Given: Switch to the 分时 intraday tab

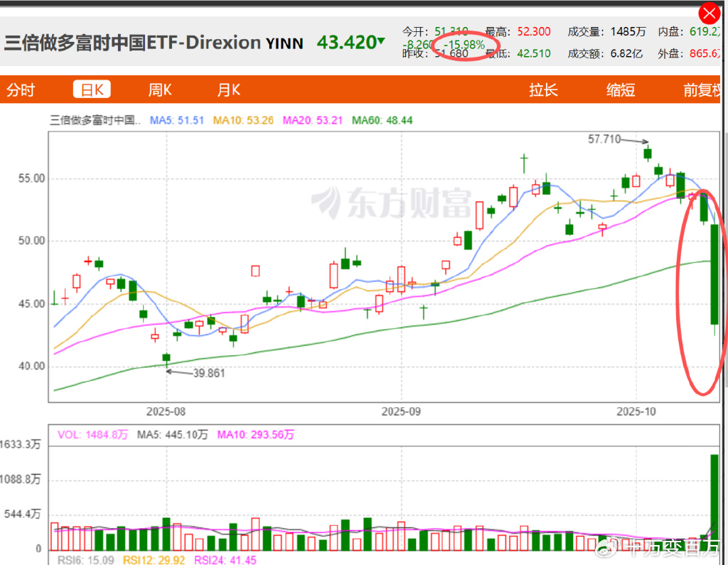Looking at the screenshot, I should [21, 90].
